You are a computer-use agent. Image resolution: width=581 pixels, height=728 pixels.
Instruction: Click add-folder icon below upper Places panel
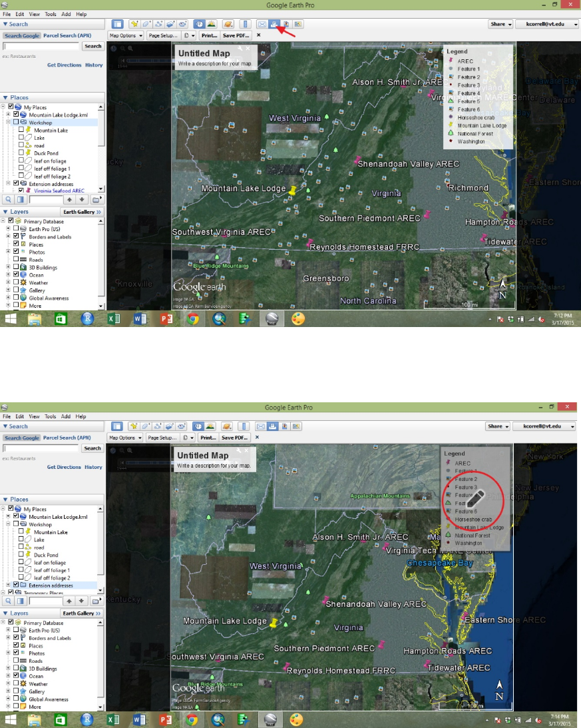[x=96, y=200]
